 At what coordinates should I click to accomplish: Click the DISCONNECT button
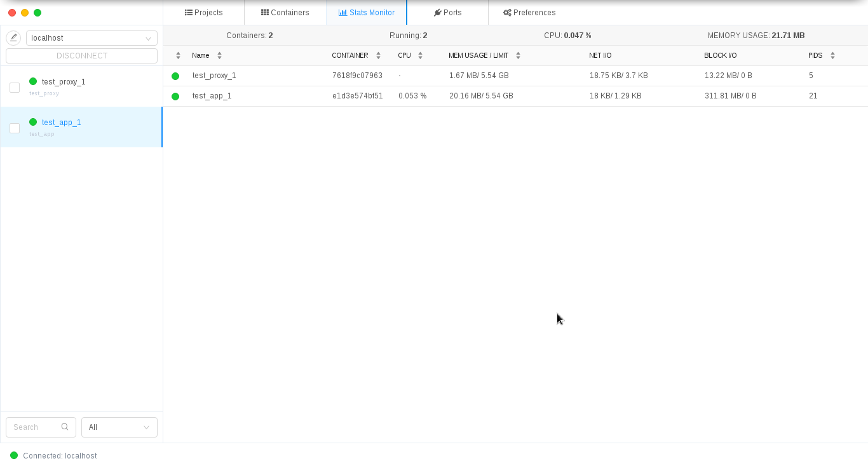pos(81,56)
